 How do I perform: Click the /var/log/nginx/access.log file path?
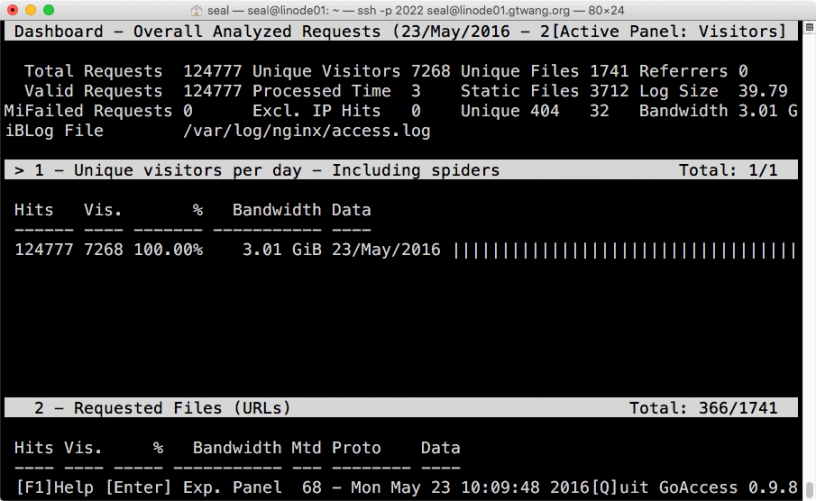pos(306,131)
